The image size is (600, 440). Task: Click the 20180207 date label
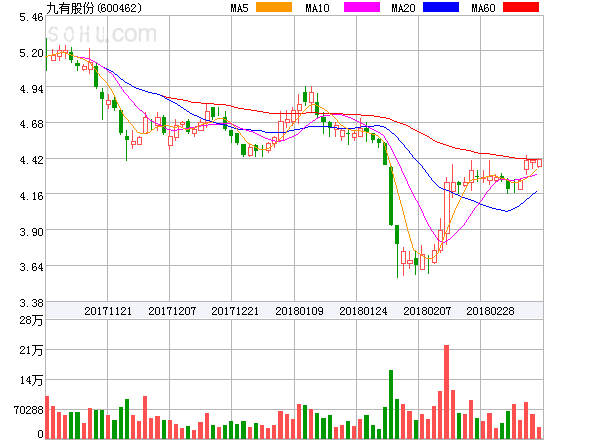pyautogui.click(x=427, y=311)
